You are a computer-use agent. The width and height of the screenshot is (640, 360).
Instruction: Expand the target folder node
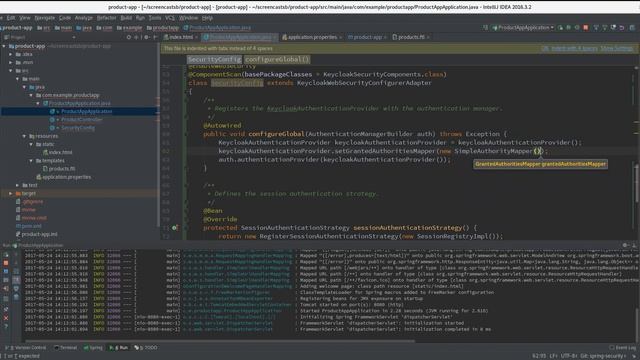tap(11, 193)
